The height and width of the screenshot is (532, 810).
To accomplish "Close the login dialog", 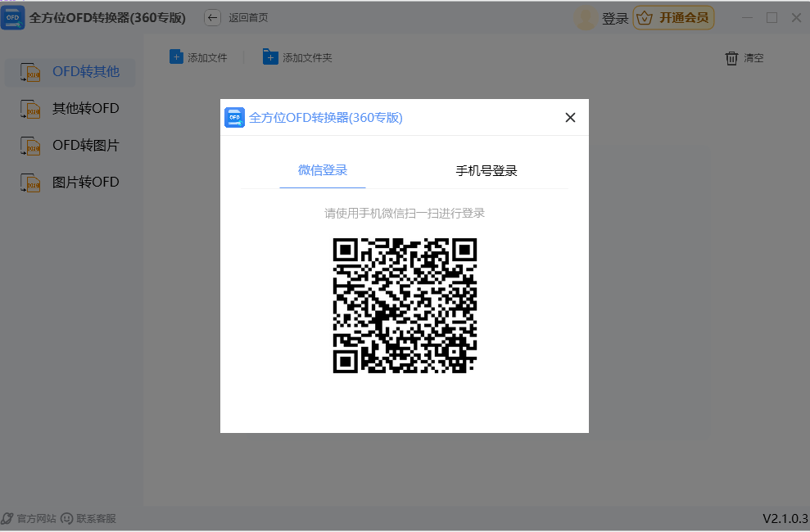I will [570, 118].
